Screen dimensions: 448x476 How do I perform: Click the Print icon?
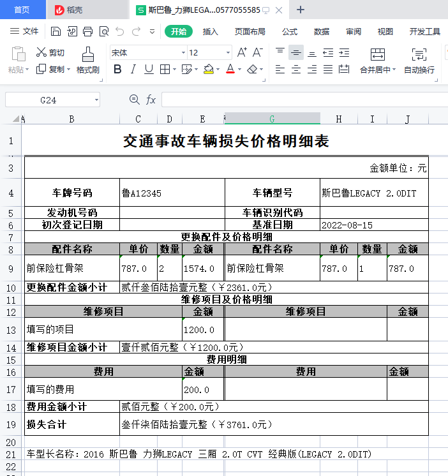tap(87, 31)
